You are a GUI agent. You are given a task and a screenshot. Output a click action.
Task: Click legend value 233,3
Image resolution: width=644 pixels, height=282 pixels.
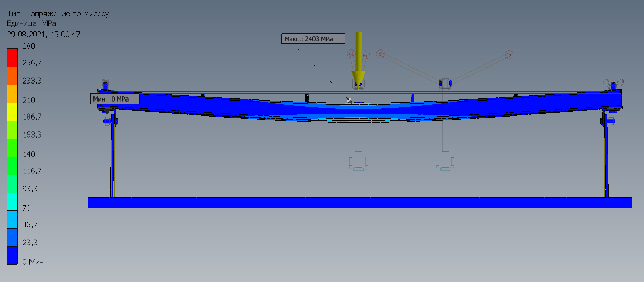click(32, 81)
